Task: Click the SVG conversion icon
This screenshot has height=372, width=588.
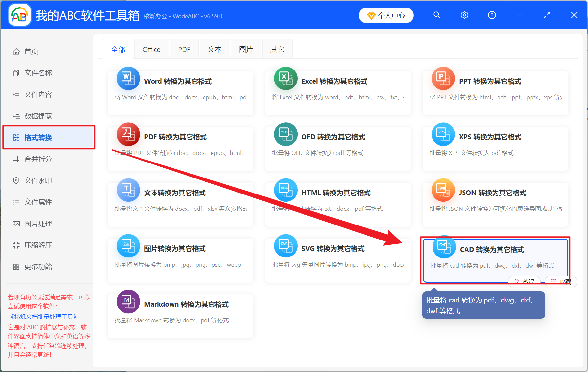Action: (286, 246)
